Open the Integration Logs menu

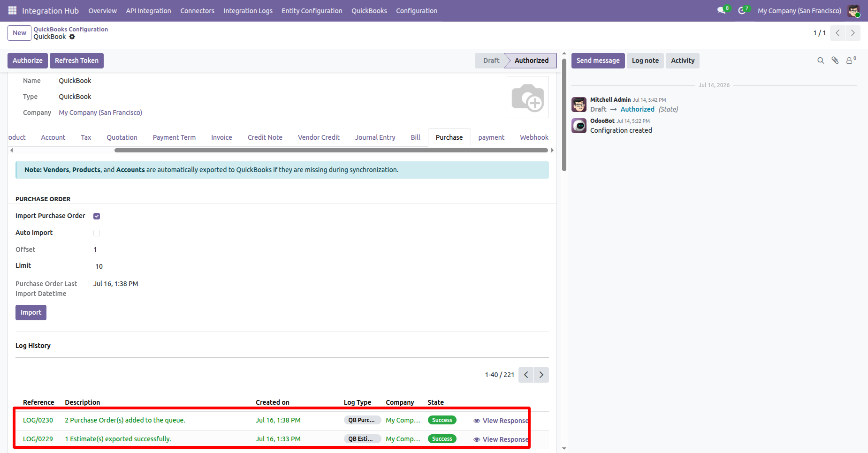pos(248,11)
